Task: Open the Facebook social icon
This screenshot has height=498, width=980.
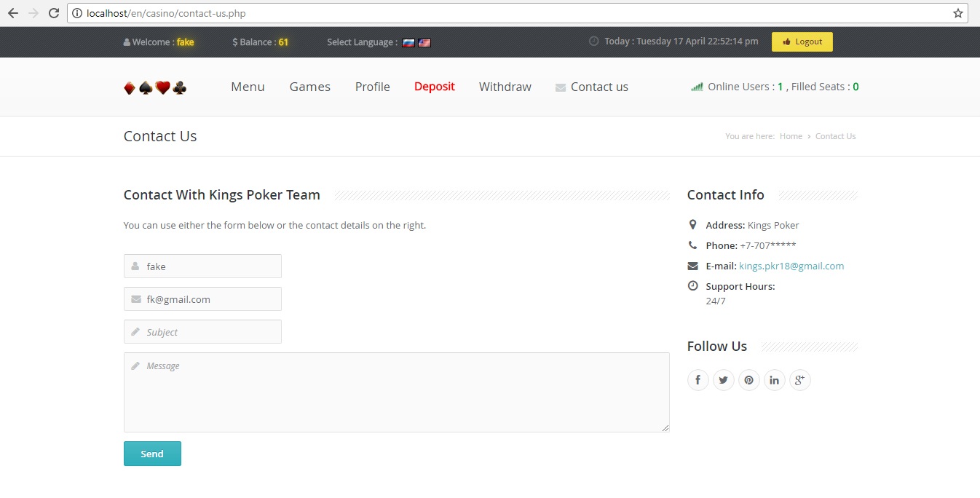Action: [698, 380]
